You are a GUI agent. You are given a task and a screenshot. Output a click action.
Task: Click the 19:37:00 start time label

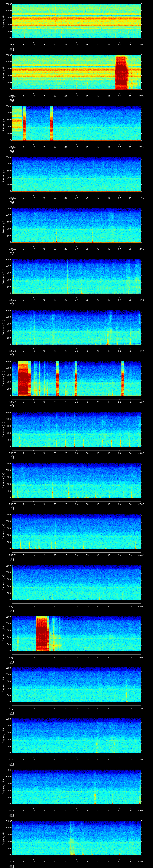click(x=12, y=44)
